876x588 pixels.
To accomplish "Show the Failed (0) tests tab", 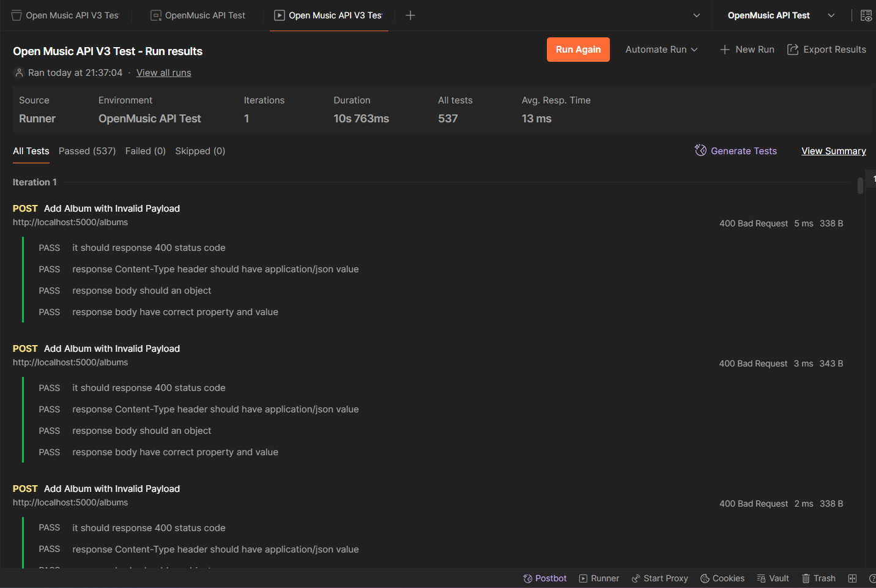I will (146, 151).
